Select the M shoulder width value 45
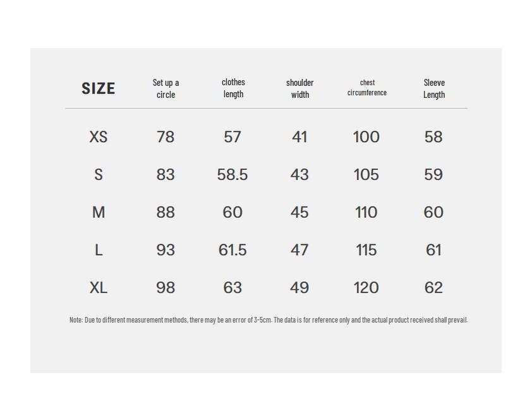The height and width of the screenshot is (399, 532). click(299, 213)
